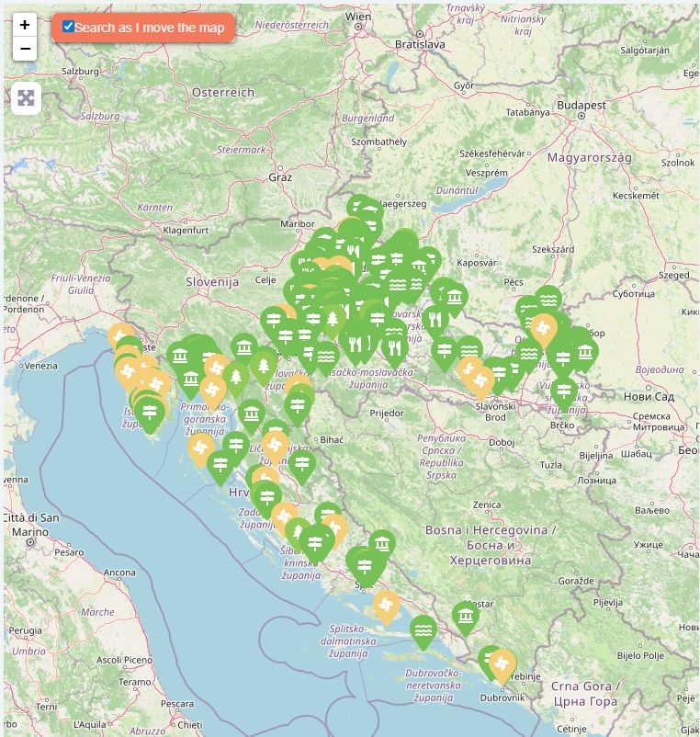Select leftmost museum marker above Primorsko-goranska label
The height and width of the screenshot is (737, 700).
(180, 359)
